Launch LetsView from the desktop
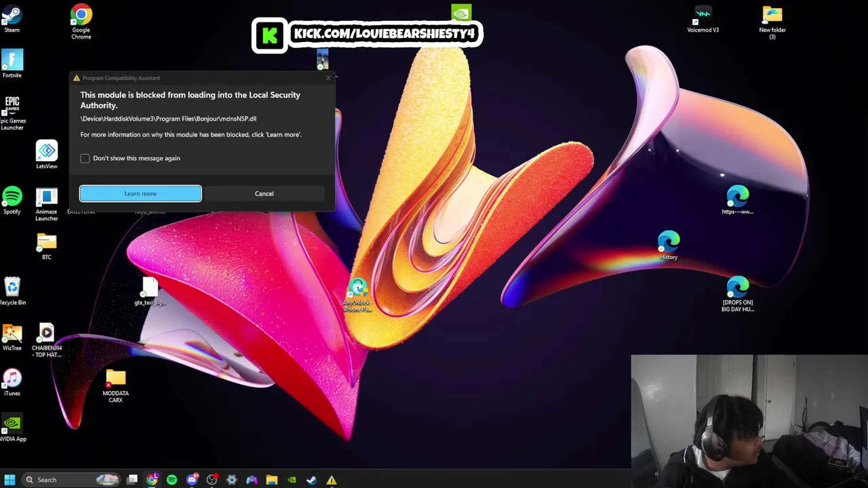 [47, 155]
